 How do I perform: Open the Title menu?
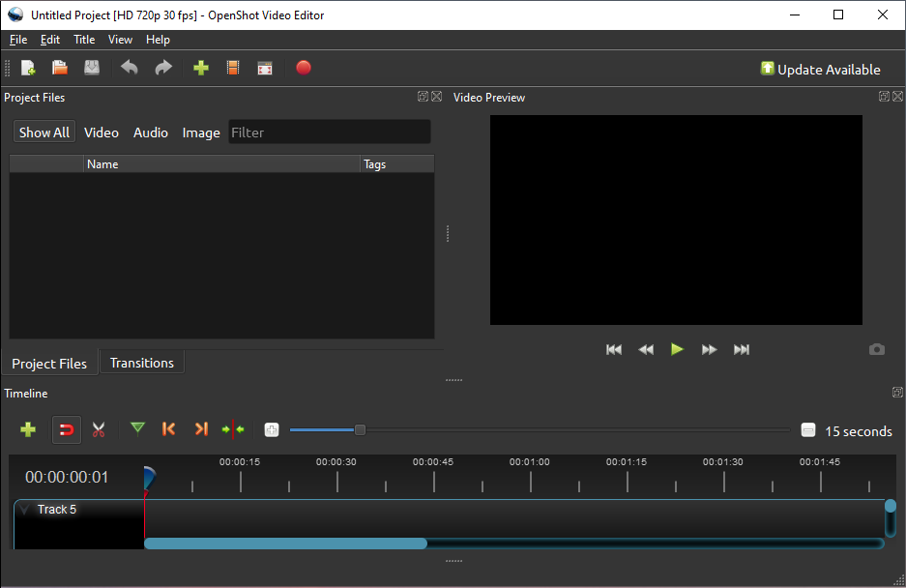[x=84, y=40]
